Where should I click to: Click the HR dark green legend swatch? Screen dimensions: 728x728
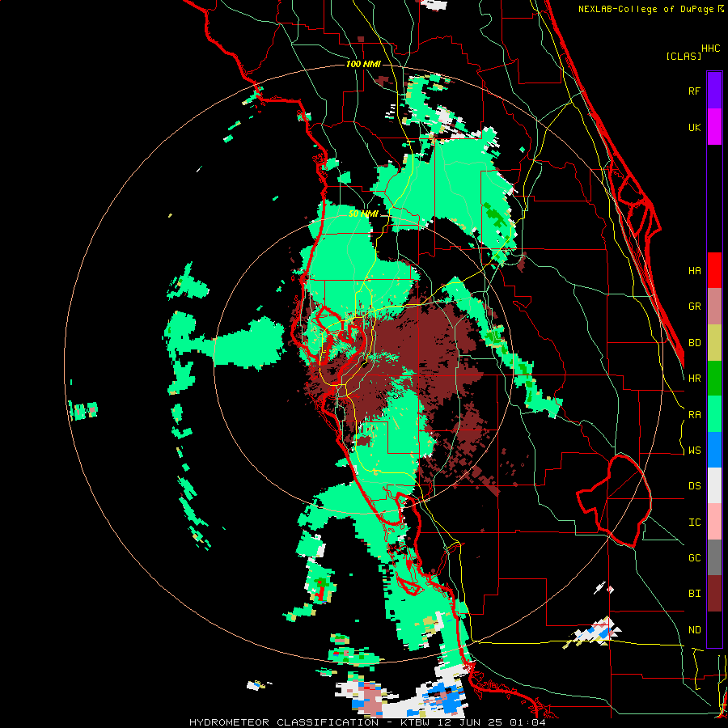714,379
